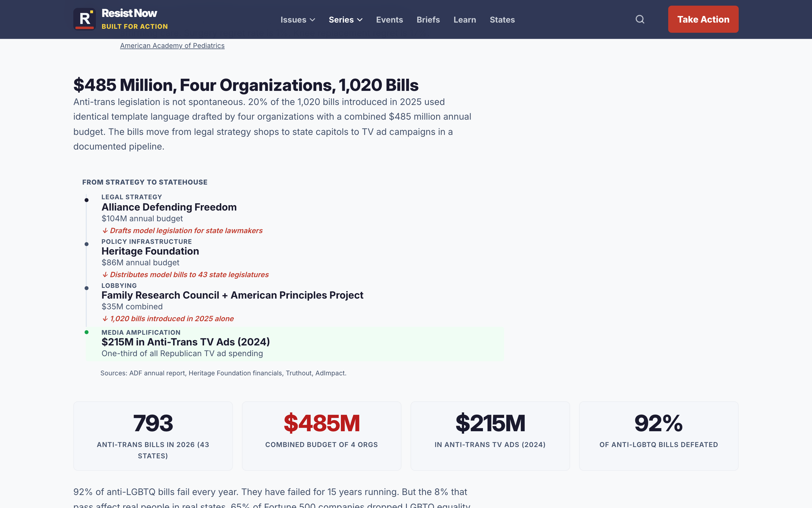Click the 'FROM STRATEGY TO STATEHOUSE' label
Image resolution: width=812 pixels, height=508 pixels.
click(x=145, y=182)
